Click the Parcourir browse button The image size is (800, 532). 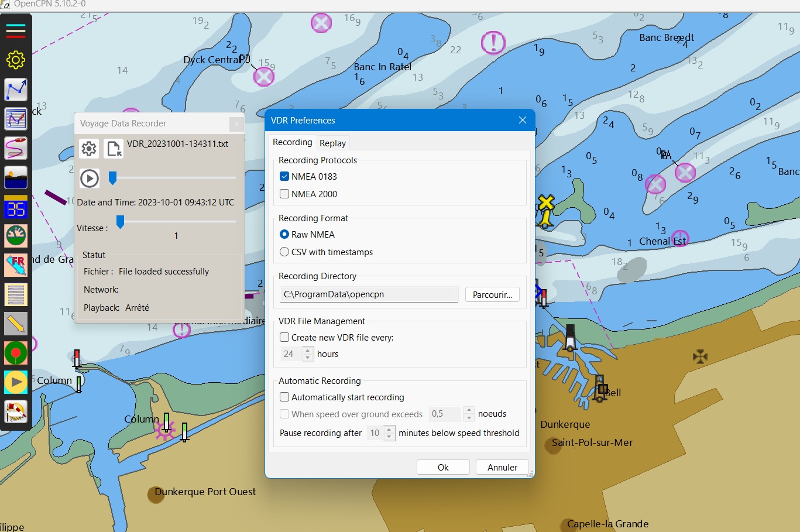[x=492, y=294]
